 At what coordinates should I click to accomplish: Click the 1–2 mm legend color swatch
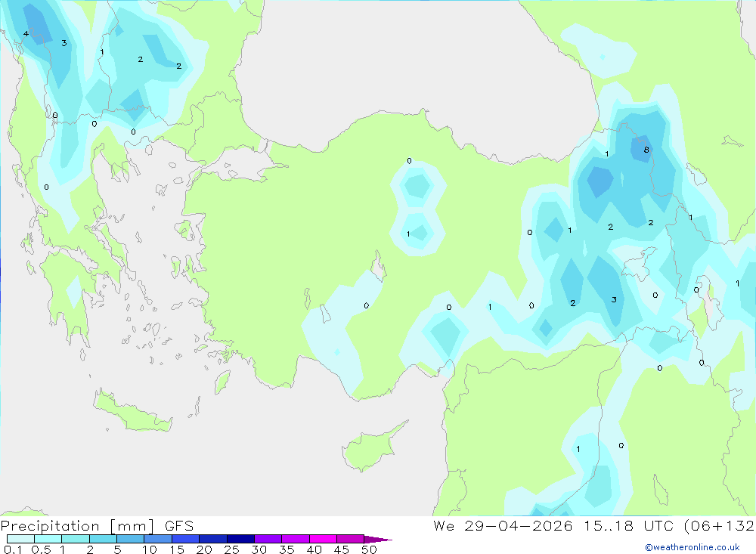click(x=76, y=539)
